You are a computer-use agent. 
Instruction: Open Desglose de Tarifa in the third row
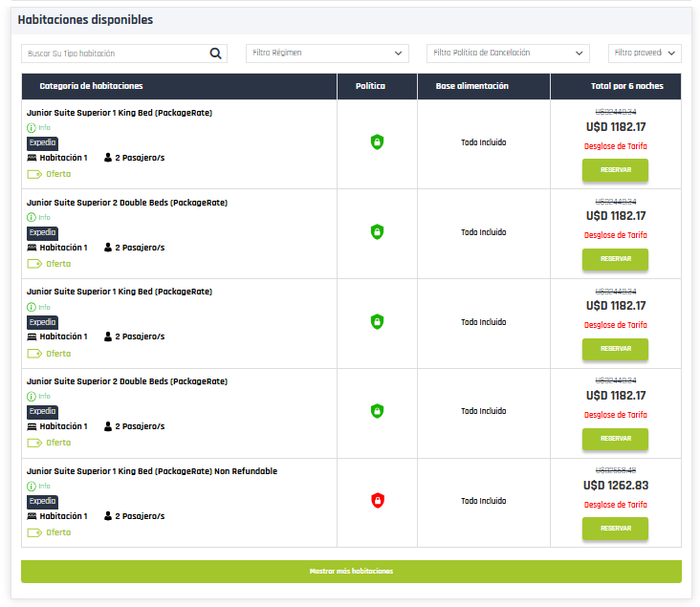tap(616, 325)
